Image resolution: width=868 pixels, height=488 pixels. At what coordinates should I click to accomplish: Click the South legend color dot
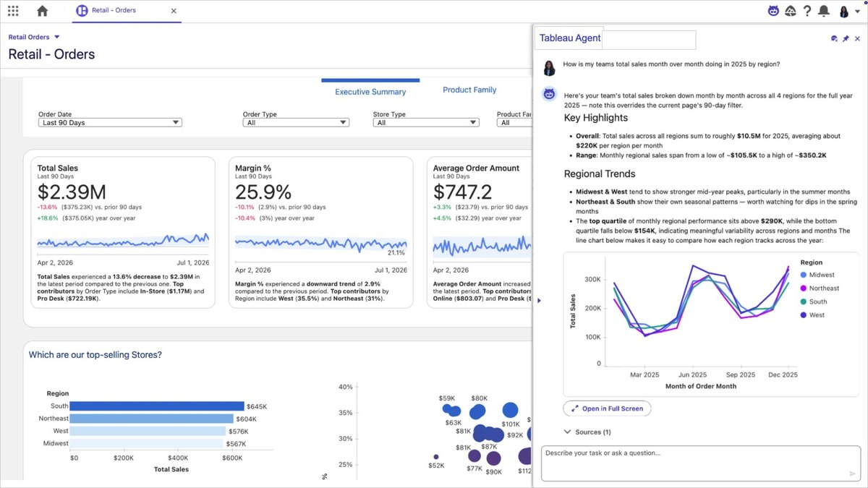[x=804, y=301]
